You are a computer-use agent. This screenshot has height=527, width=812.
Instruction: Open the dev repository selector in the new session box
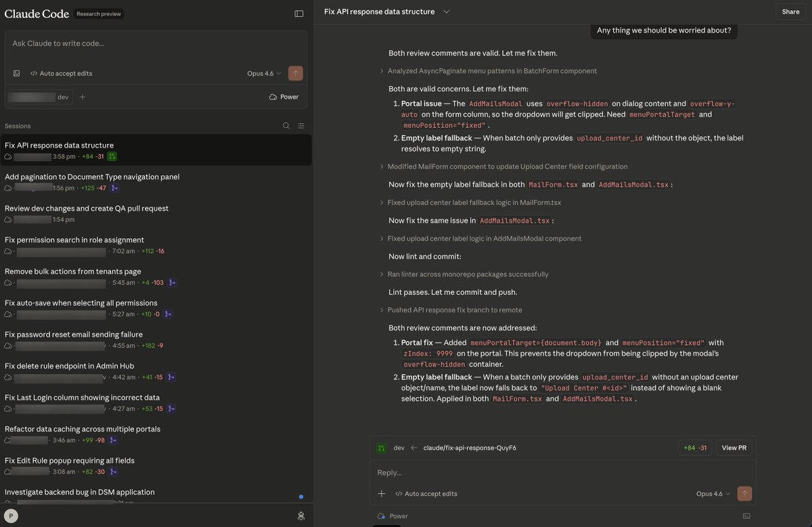(x=39, y=97)
